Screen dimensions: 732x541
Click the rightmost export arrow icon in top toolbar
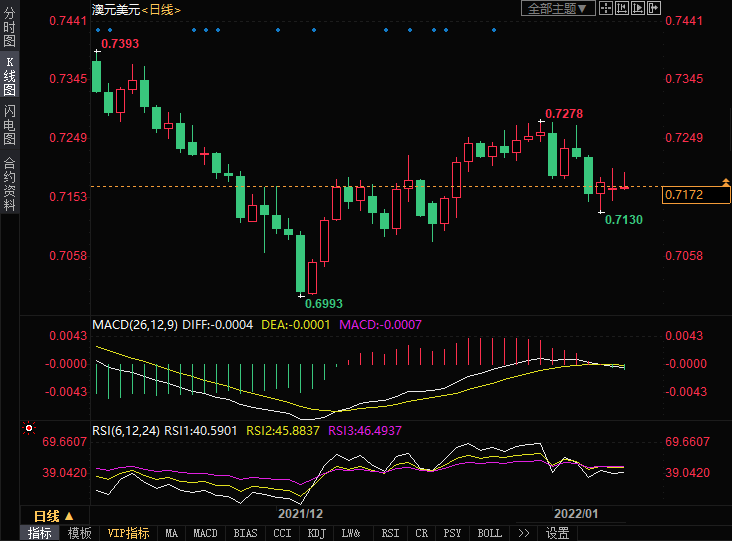[655, 8]
